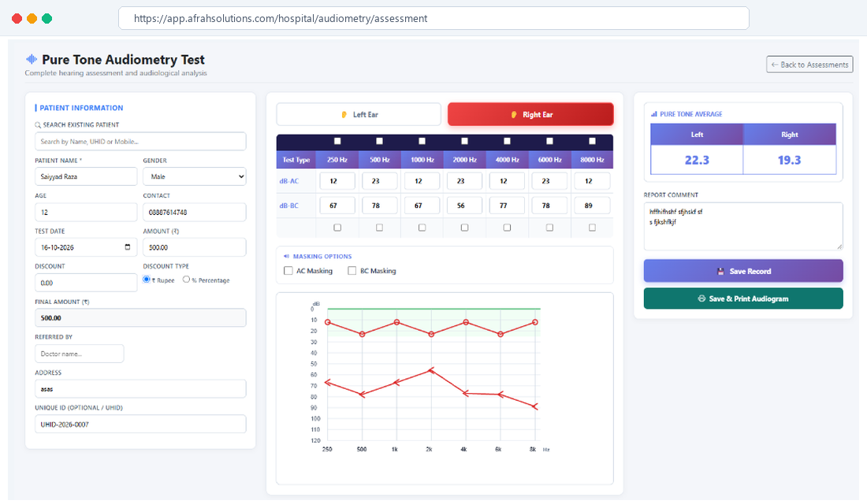The image size is (867, 504).
Task: Focus the patient search field
Action: [x=140, y=142]
